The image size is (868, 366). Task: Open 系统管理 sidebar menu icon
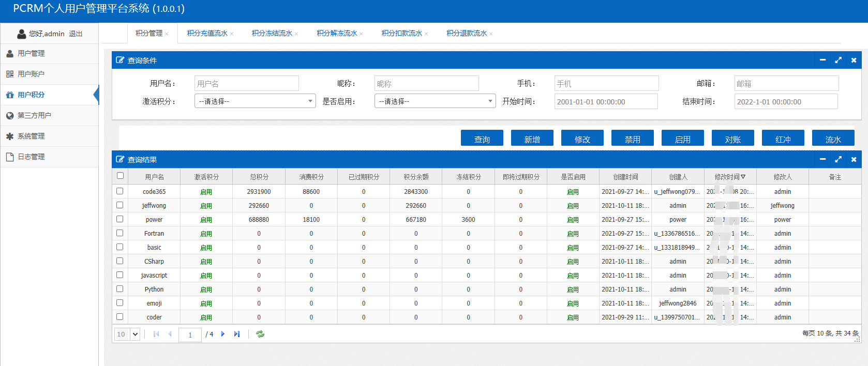coord(10,136)
